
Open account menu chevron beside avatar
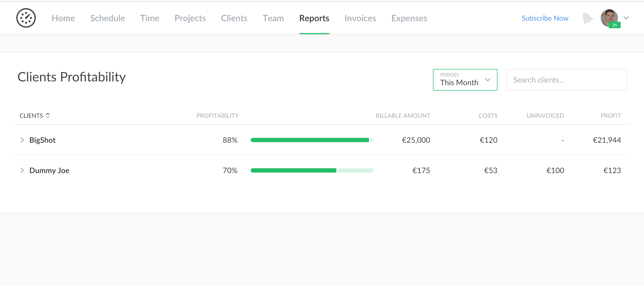point(626,18)
